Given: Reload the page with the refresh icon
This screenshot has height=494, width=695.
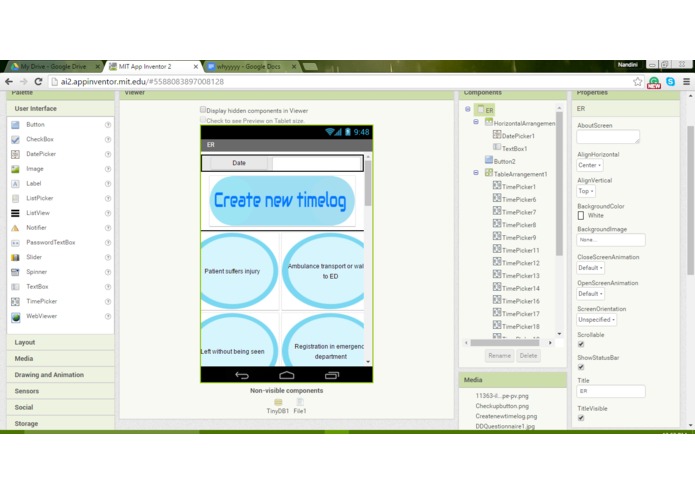Looking at the screenshot, I should pos(39,82).
